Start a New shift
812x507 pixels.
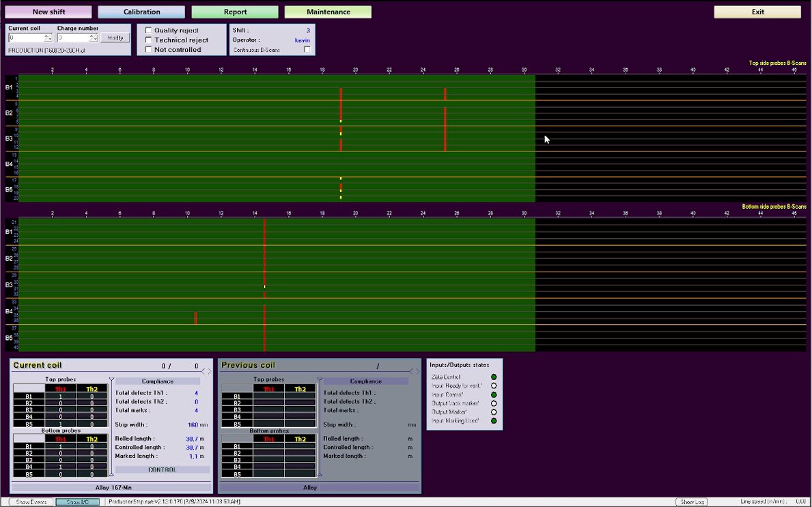point(48,12)
